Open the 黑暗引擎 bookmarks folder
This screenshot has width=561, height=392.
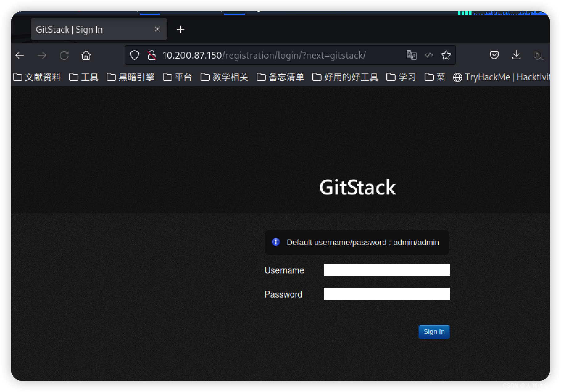(x=131, y=77)
